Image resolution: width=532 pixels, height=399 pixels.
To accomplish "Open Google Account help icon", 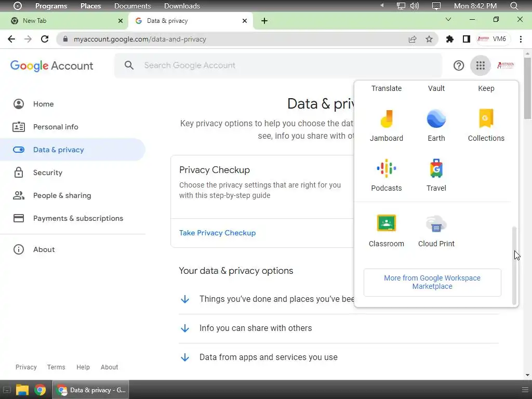I will [x=458, y=65].
